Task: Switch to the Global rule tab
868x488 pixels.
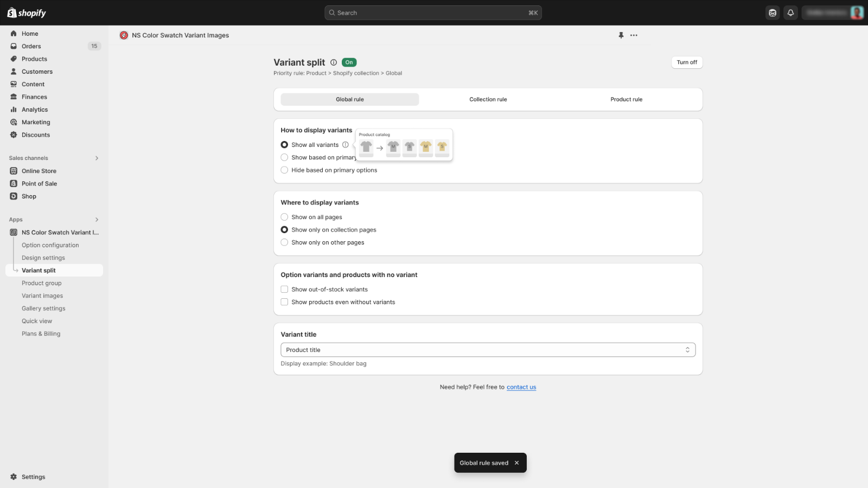Action: pyautogui.click(x=350, y=99)
